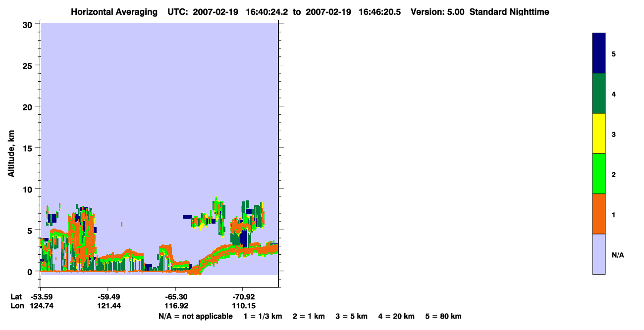
Task: Click 'Standard Nighttime' in the title
Action: point(509,12)
